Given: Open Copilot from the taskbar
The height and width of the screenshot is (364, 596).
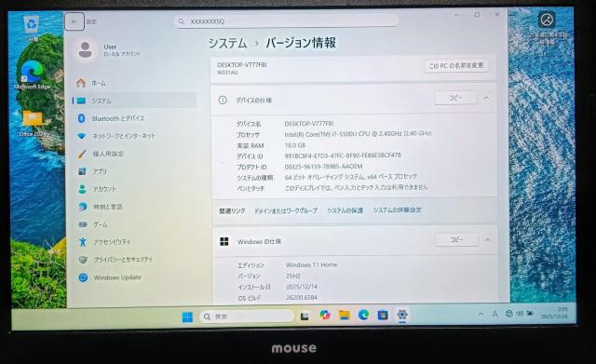Looking at the screenshot, I should pyautogui.click(x=325, y=315).
